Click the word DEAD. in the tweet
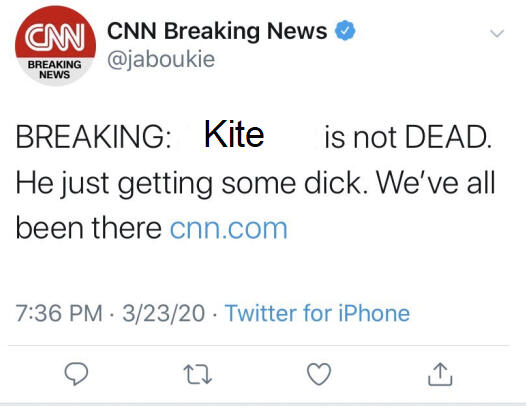Image resolution: width=526 pixels, height=409 pixels. (449, 137)
